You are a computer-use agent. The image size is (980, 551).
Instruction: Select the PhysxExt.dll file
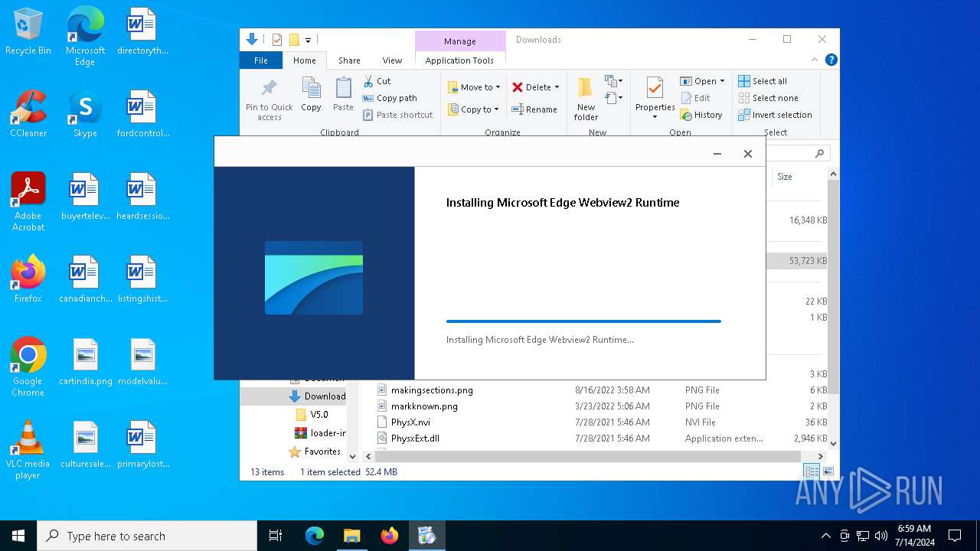click(415, 439)
